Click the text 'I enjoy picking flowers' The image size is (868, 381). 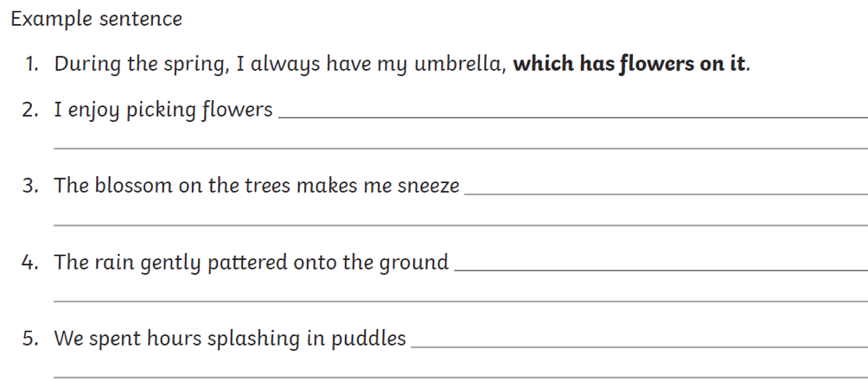[x=163, y=111]
